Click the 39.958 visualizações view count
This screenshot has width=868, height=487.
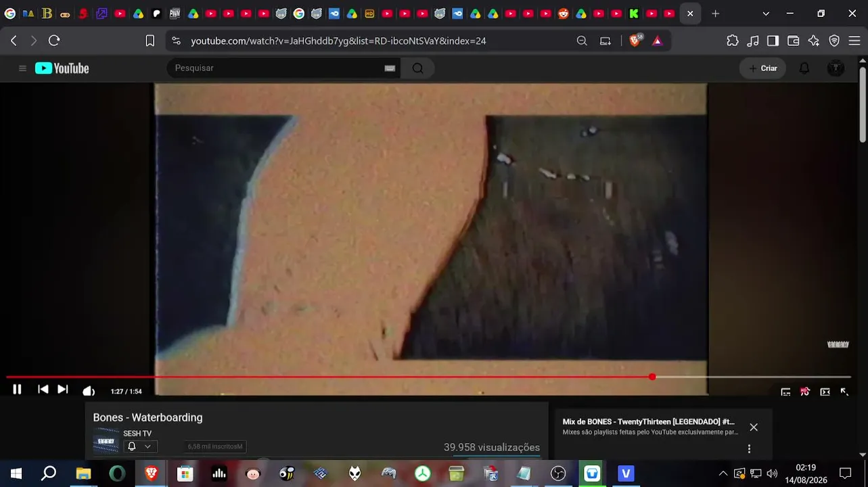pos(492,447)
